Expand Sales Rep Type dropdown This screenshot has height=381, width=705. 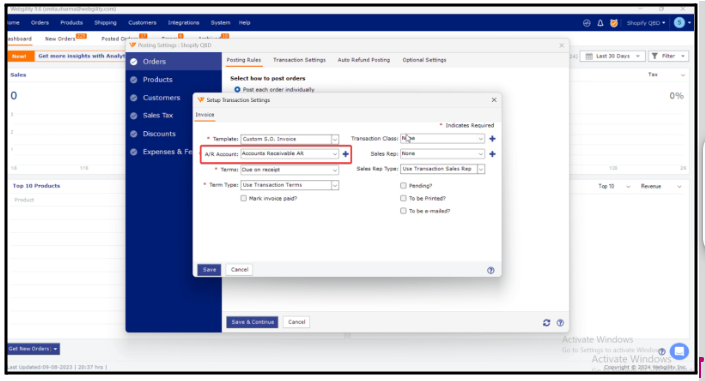click(x=481, y=169)
